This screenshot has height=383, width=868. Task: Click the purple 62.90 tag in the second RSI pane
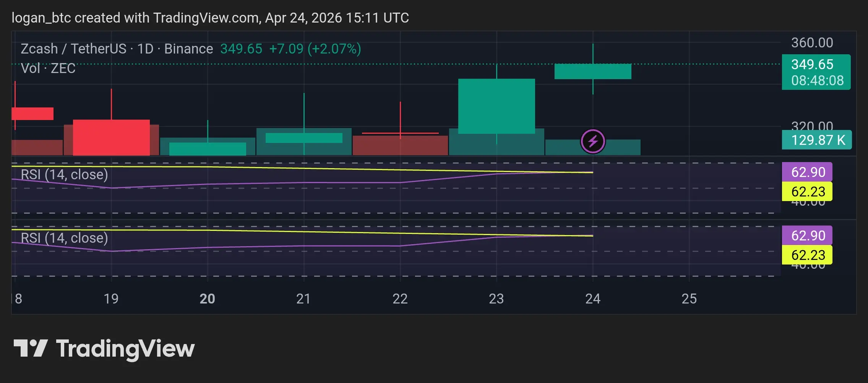coord(807,235)
